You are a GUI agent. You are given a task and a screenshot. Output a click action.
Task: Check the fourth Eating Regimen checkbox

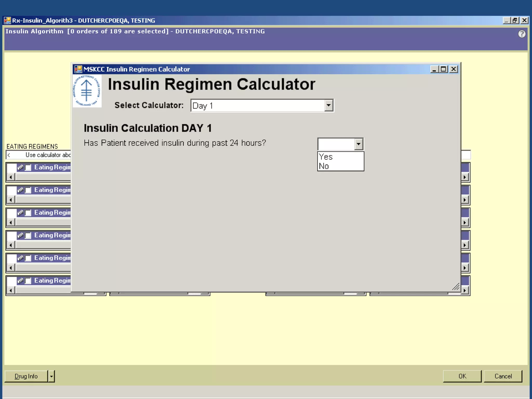pyautogui.click(x=28, y=235)
